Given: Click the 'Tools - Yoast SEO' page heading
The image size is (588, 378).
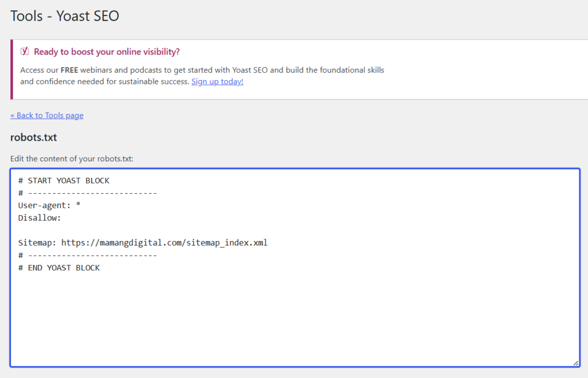Looking at the screenshot, I should point(64,16).
